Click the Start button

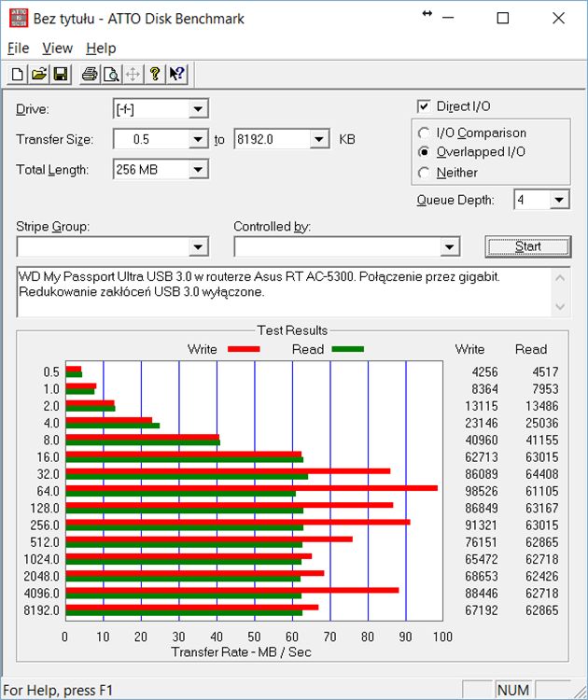tap(528, 247)
